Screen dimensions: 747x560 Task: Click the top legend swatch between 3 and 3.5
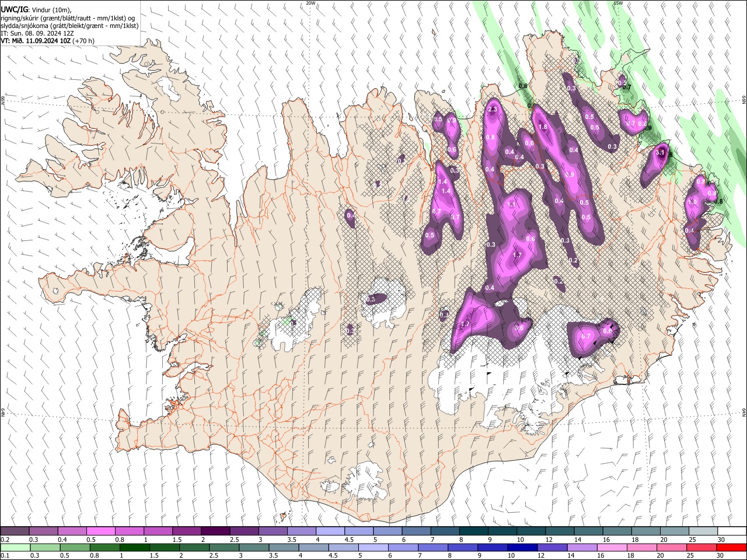pos(273,531)
